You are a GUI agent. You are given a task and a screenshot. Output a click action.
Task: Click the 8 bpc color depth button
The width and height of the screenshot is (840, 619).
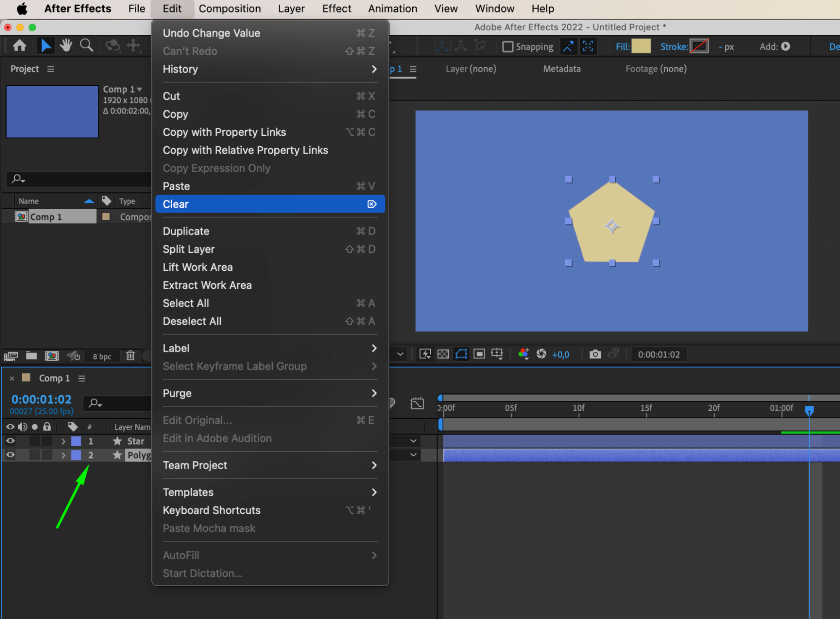pos(102,356)
